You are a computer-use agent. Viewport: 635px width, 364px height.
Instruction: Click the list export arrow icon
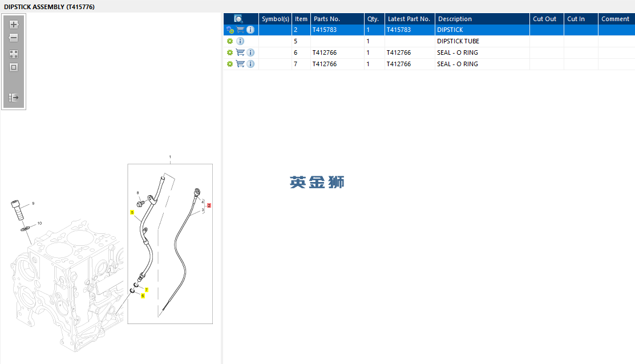tap(14, 98)
